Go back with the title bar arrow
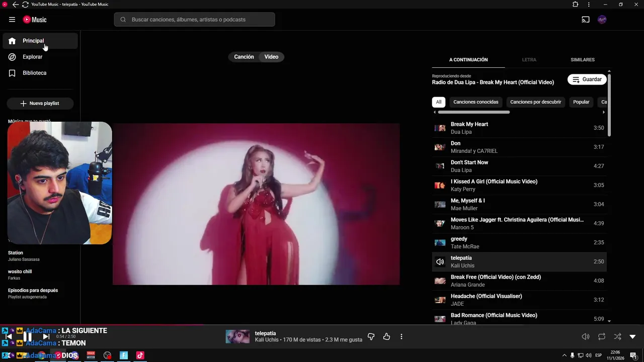The height and width of the screenshot is (362, 644). (x=15, y=5)
